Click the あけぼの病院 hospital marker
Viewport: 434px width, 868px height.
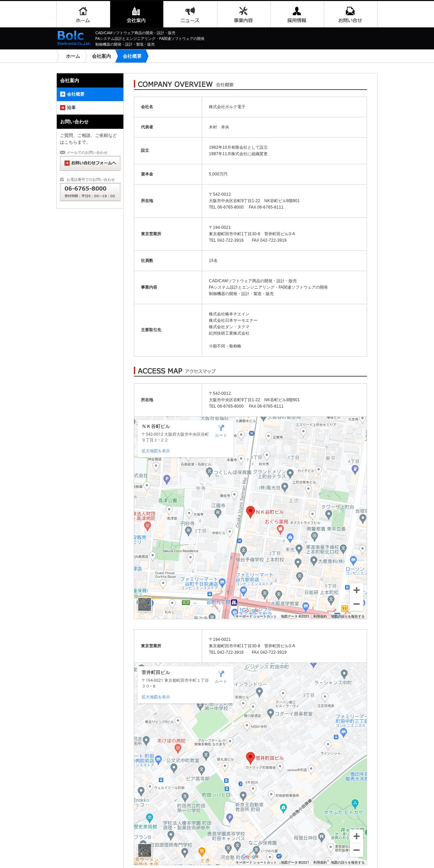(x=178, y=748)
